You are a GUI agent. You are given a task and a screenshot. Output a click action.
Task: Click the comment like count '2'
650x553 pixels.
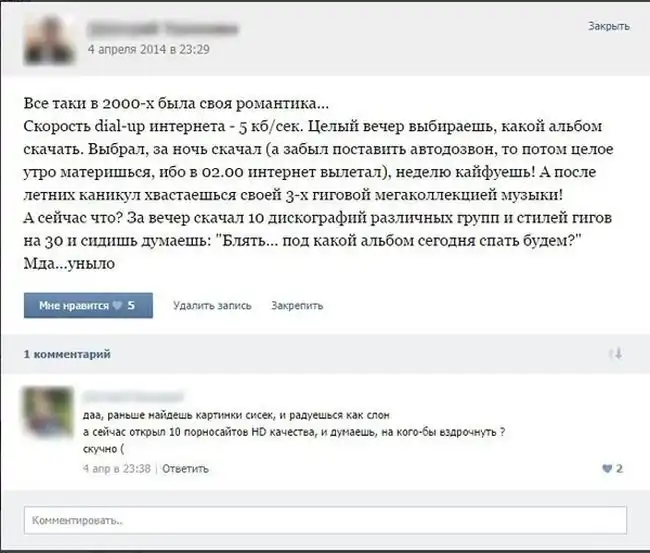pos(619,469)
